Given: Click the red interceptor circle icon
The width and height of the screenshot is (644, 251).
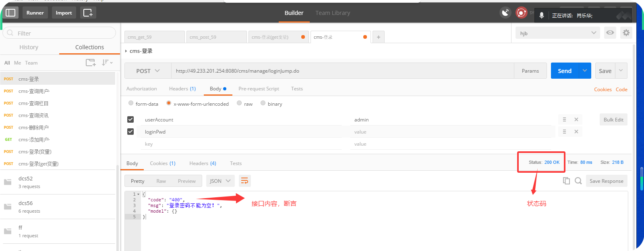Looking at the screenshot, I should (x=522, y=13).
